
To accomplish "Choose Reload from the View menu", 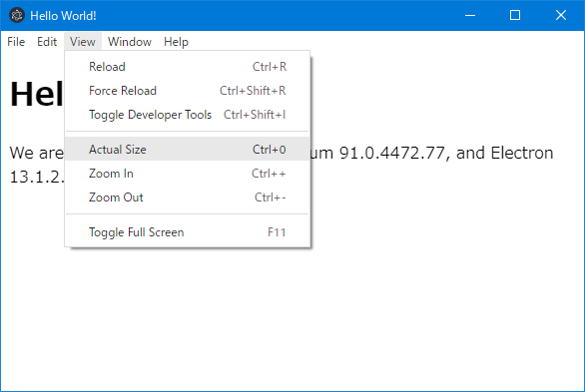I will pyautogui.click(x=188, y=67).
